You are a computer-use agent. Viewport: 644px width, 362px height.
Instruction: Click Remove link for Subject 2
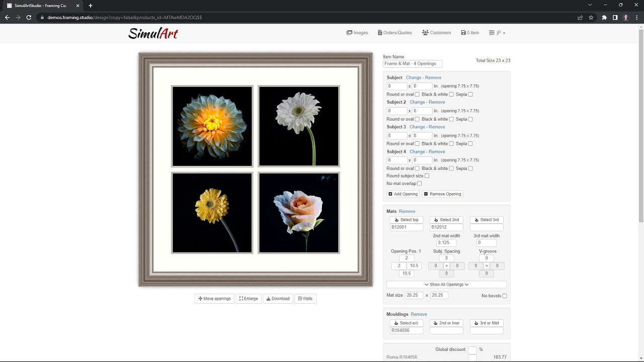click(x=437, y=102)
